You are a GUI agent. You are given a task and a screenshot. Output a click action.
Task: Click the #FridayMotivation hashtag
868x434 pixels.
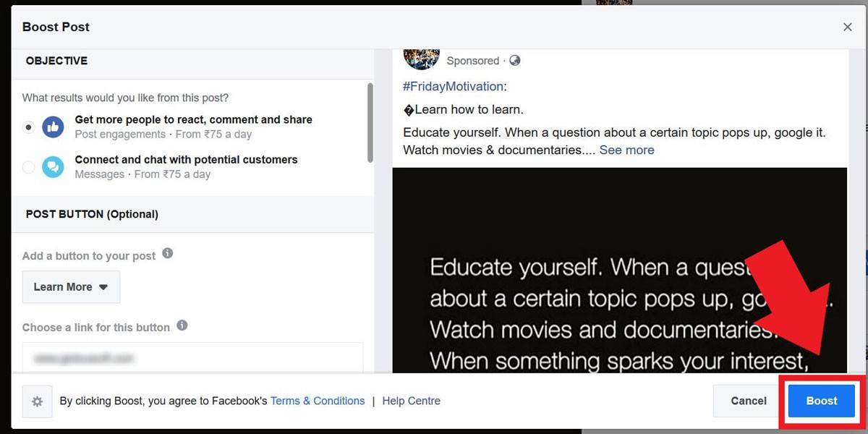click(453, 86)
